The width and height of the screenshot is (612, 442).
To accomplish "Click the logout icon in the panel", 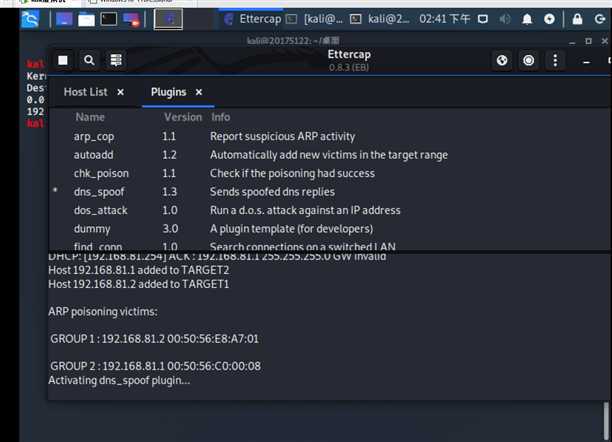I will pos(600,19).
